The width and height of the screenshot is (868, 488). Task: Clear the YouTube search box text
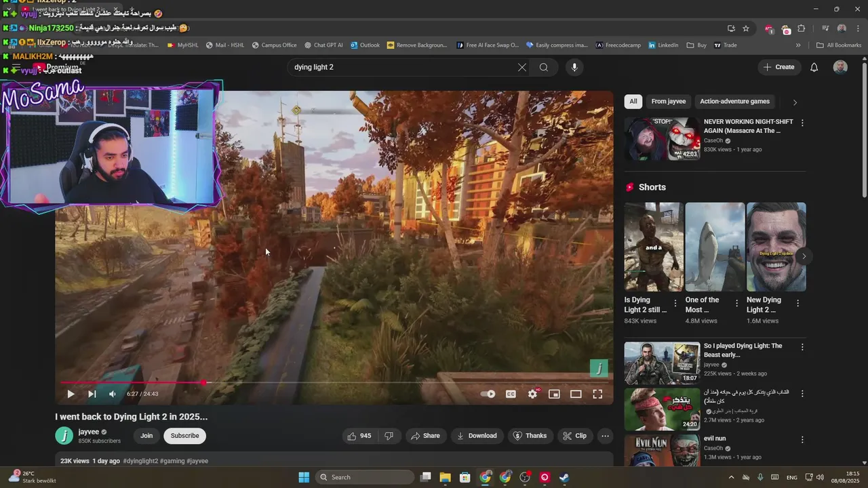point(521,67)
